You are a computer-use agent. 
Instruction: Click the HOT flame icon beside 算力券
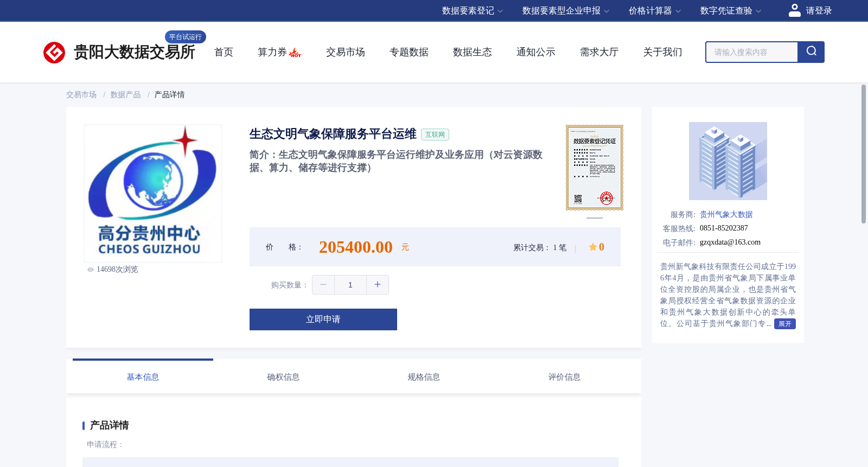coord(295,53)
